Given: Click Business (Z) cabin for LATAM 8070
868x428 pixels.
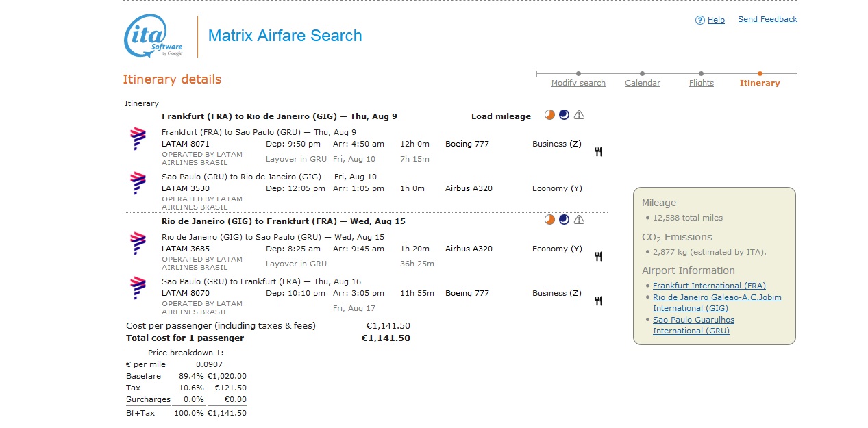Looking at the screenshot, I should coord(556,293).
